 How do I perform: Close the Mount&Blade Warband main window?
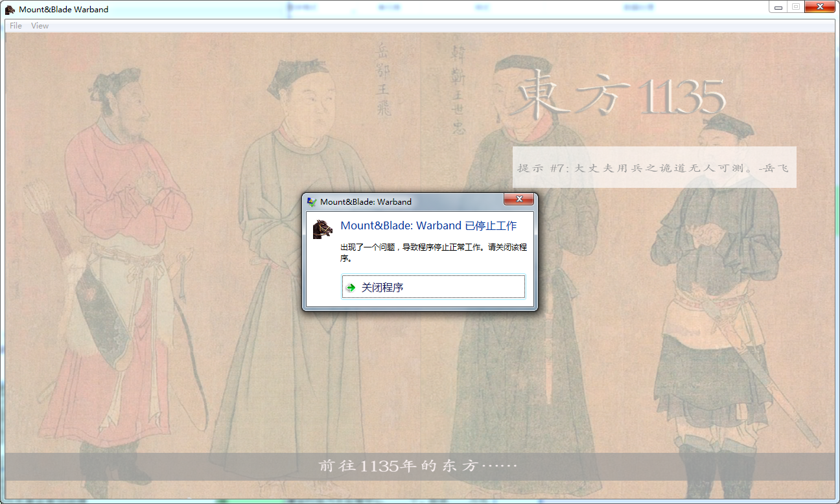[819, 6]
